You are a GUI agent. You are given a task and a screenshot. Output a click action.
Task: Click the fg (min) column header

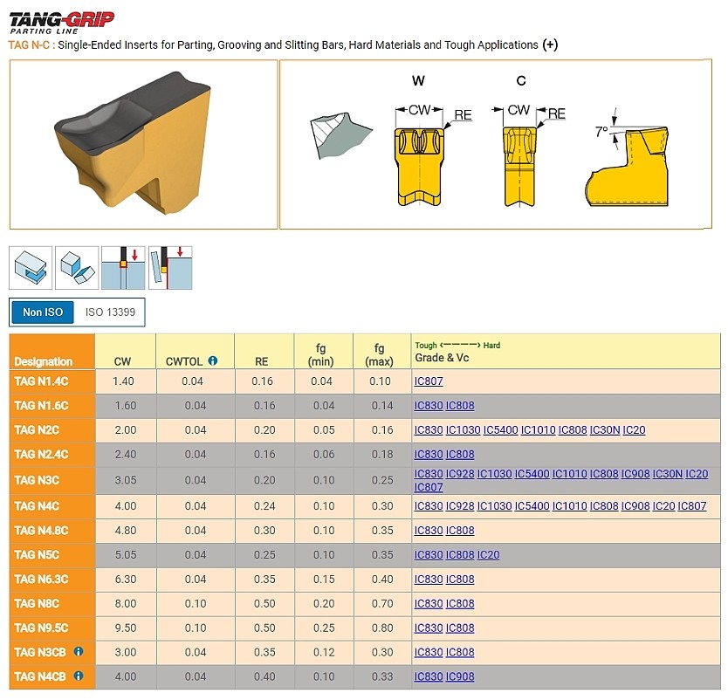click(324, 352)
